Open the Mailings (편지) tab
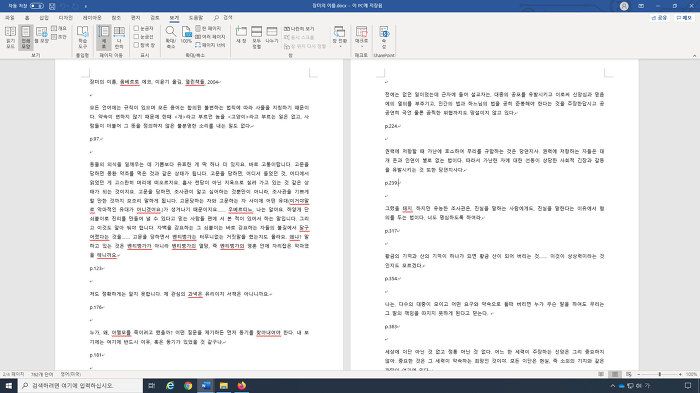 pyautogui.click(x=135, y=17)
